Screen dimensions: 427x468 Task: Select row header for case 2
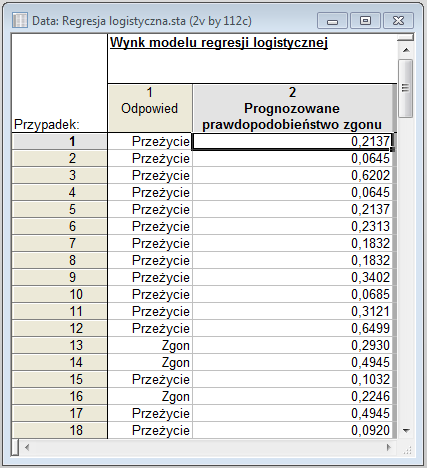pos(59,158)
